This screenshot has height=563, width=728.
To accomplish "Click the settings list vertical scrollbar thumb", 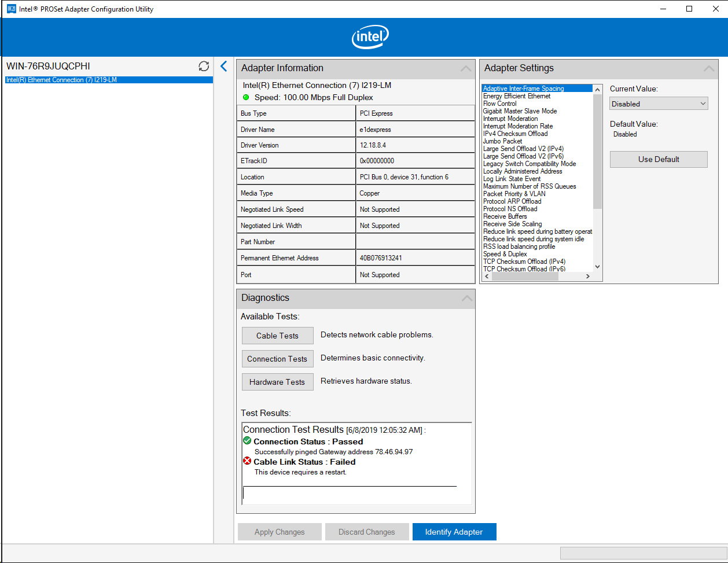I will pos(598,152).
